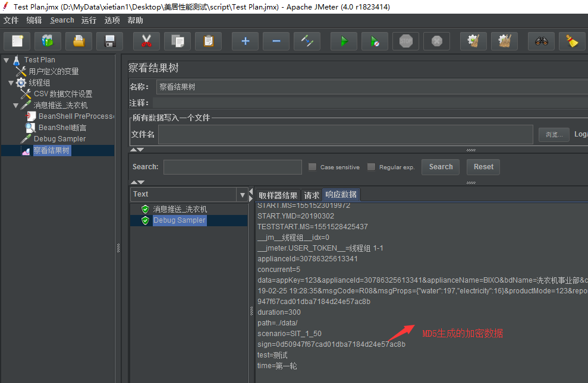Click the Test Plan flask icon

(x=17, y=60)
